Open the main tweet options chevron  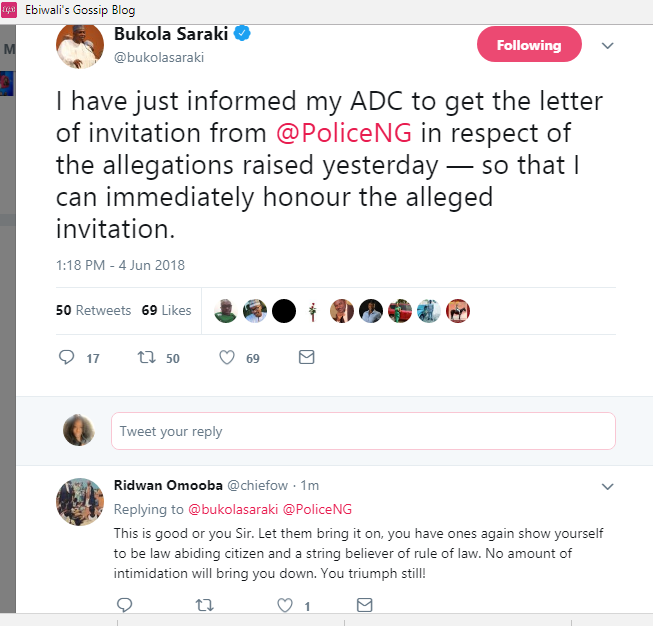coord(607,46)
